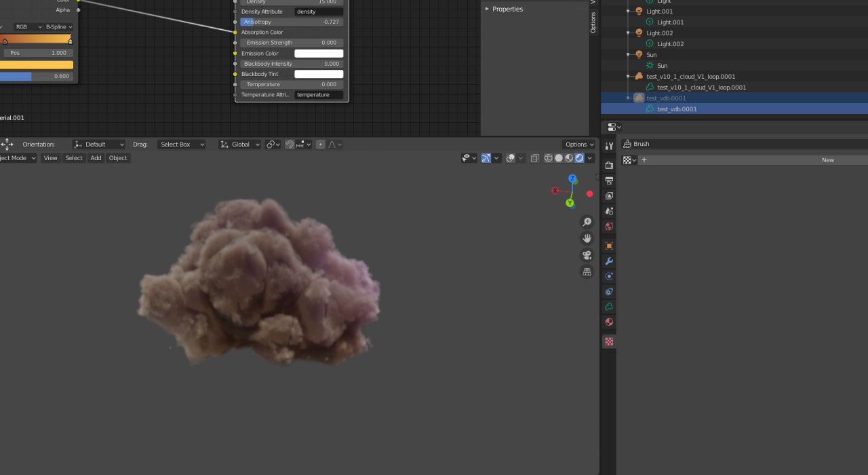Click the viewport zoom magnifier gizmo
868x475 pixels.
click(x=587, y=222)
